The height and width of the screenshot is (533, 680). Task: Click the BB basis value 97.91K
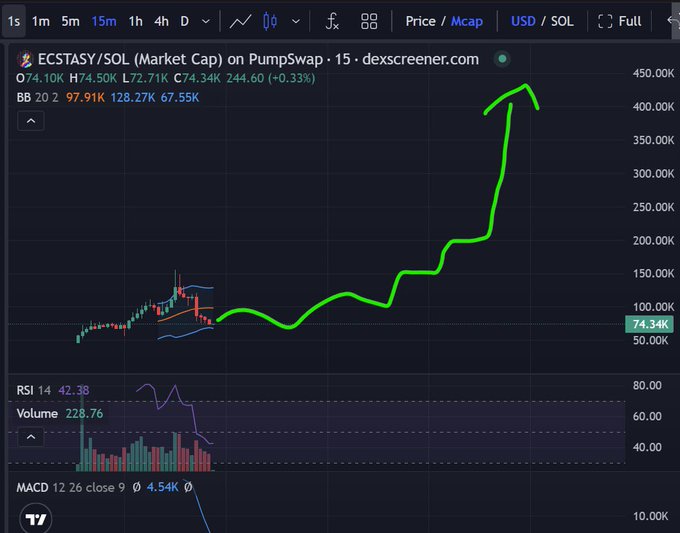tap(85, 97)
